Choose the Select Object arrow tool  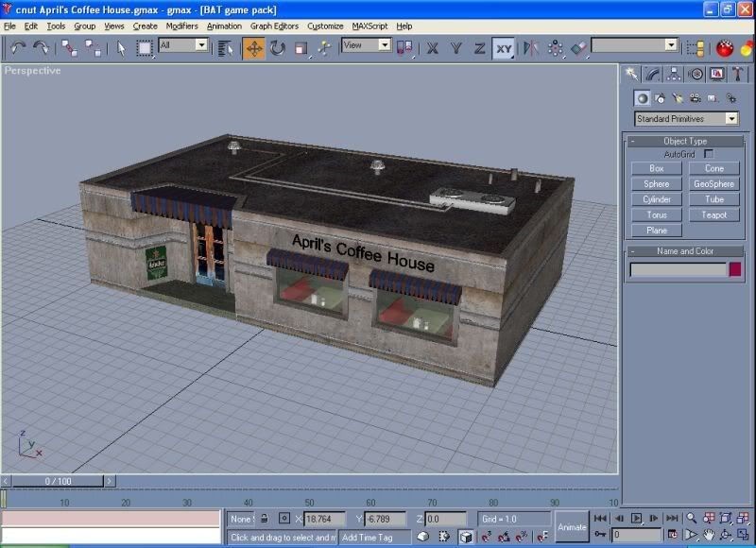(x=121, y=48)
